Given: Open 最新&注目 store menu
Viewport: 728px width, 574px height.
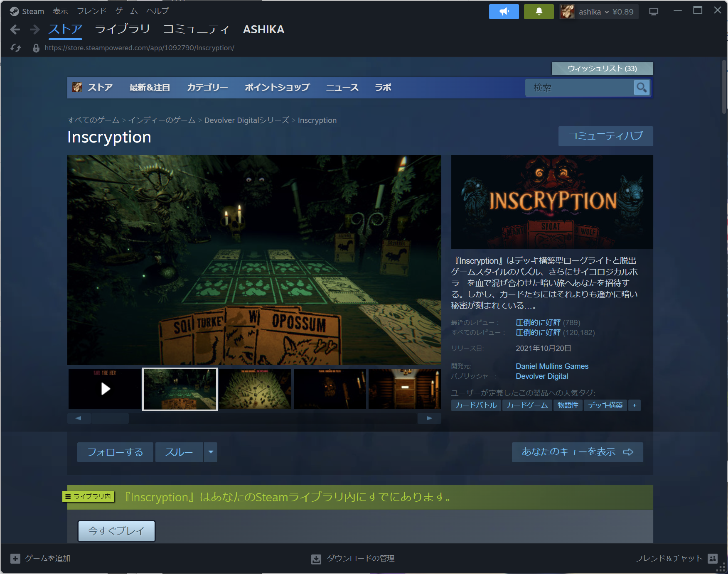Looking at the screenshot, I should click(x=150, y=88).
